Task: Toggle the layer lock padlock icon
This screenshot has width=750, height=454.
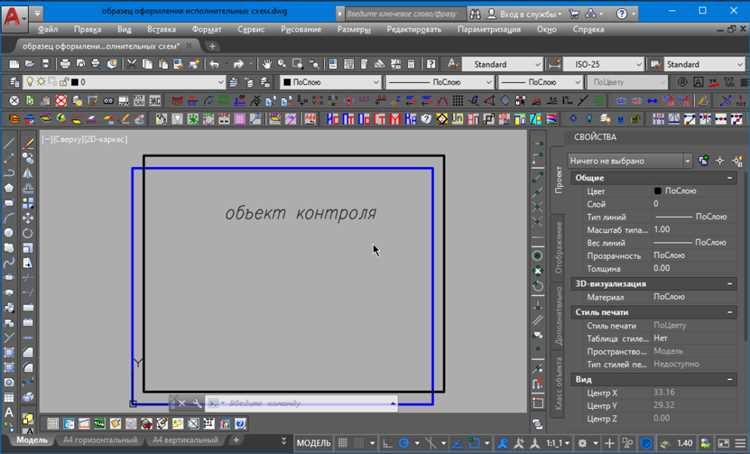Action: 64,82
